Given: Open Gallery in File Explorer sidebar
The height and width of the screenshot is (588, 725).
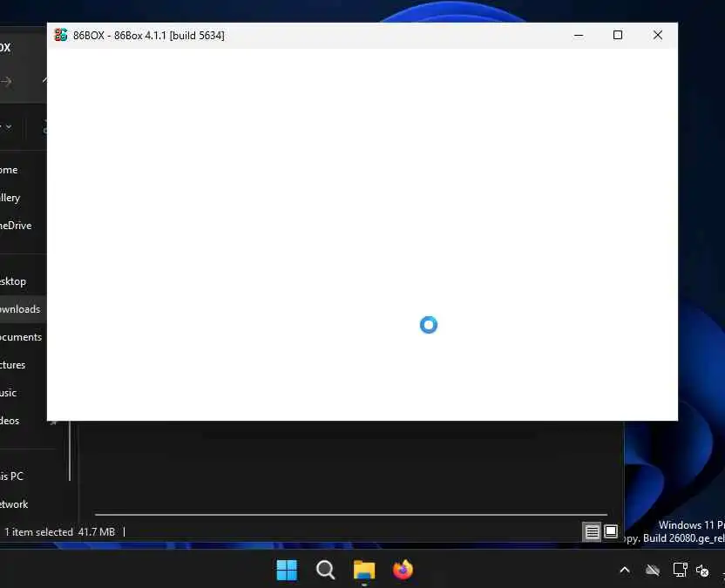Looking at the screenshot, I should (10, 198).
